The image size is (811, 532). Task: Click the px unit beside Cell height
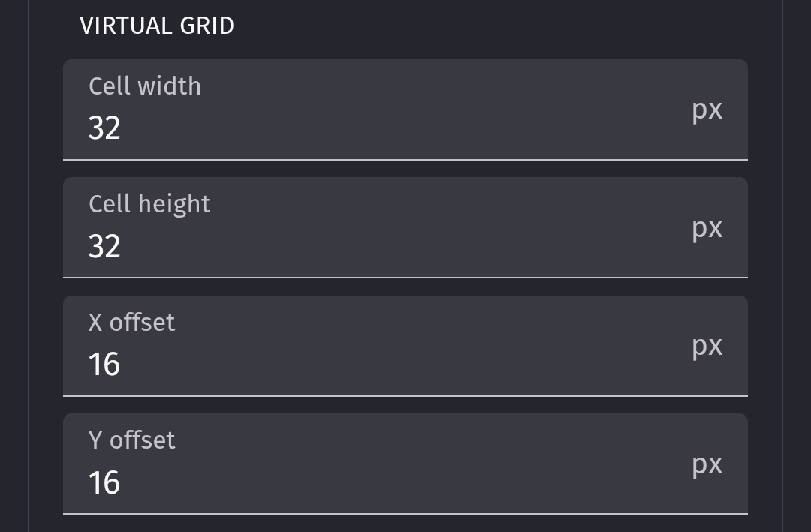(x=707, y=227)
